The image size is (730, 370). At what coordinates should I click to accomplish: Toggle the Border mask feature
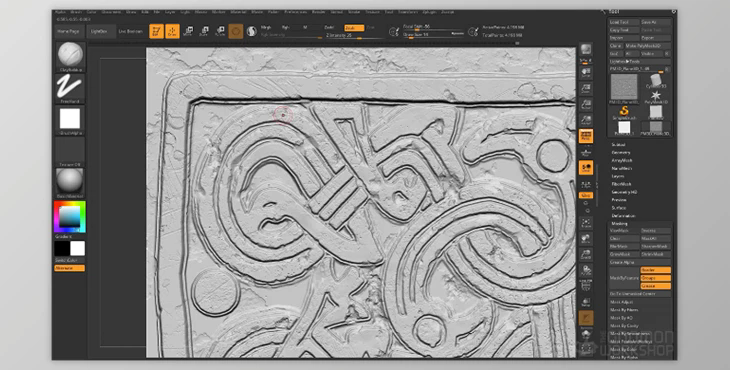656,270
